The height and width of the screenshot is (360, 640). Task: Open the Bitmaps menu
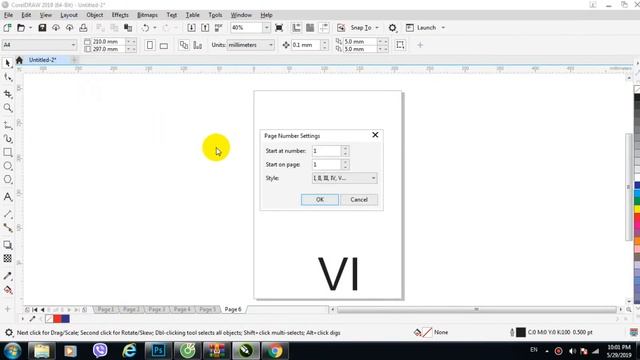pyautogui.click(x=147, y=15)
